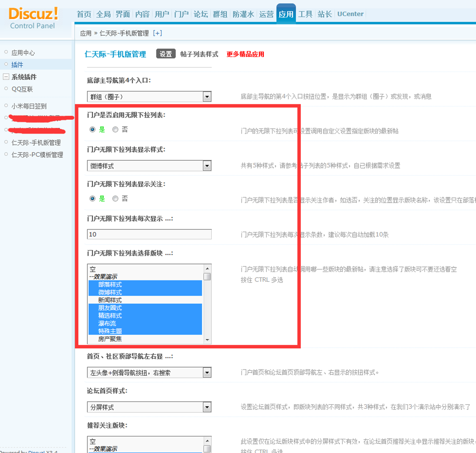The image size is (476, 453).
Task: Open the 站长 top menu
Action: click(x=325, y=14)
